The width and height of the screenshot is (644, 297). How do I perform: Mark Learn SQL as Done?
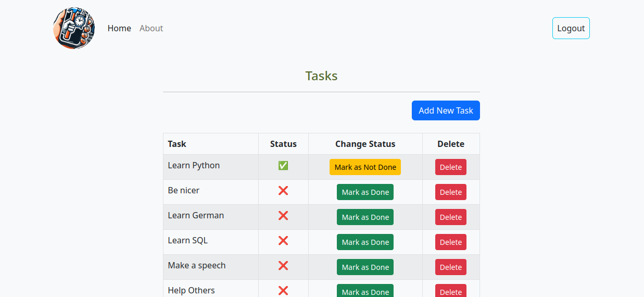pyautogui.click(x=365, y=242)
